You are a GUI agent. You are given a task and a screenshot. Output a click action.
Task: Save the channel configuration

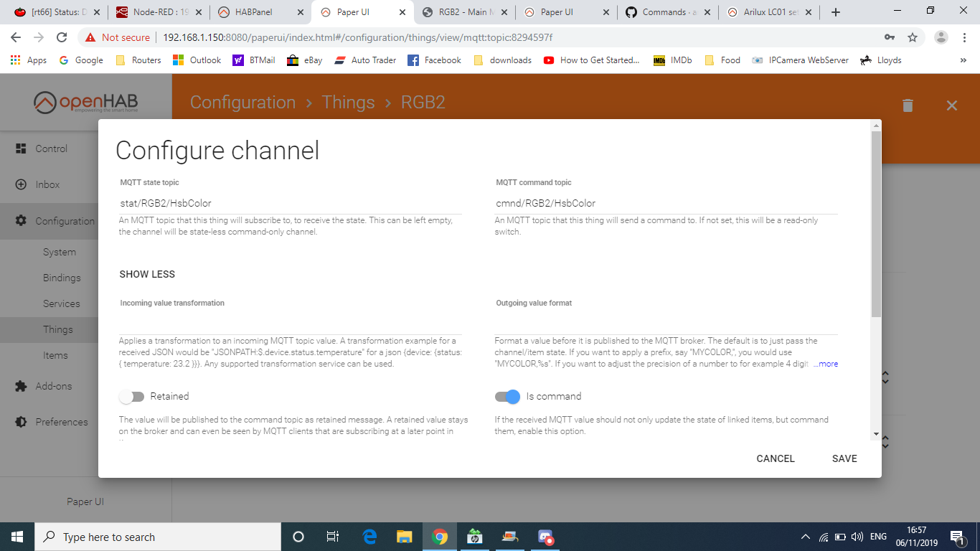(844, 458)
